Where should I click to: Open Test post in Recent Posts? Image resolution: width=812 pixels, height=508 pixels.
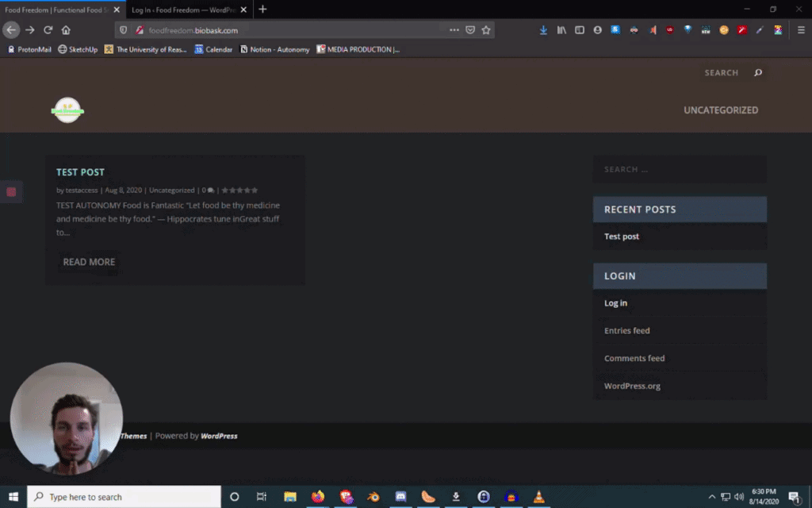[622, 237]
